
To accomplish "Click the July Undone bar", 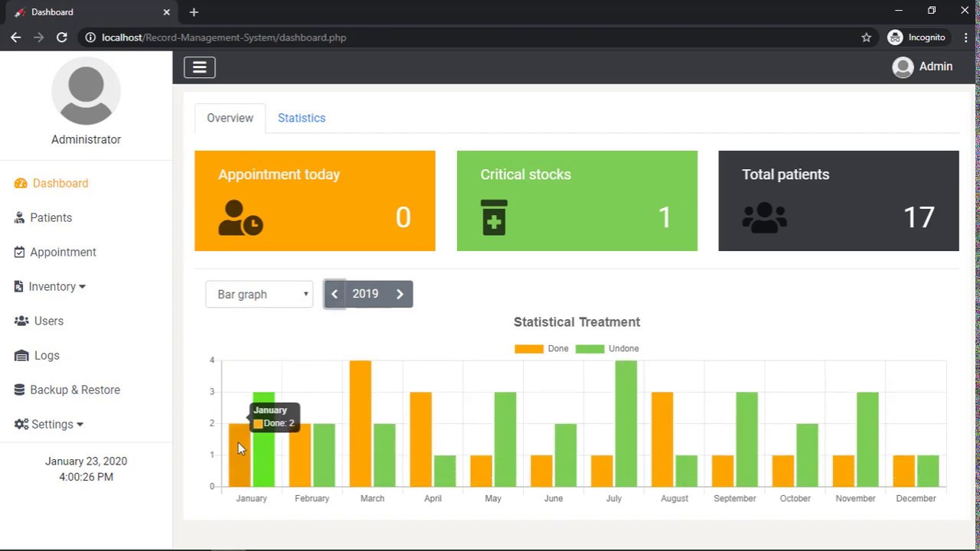I will pos(626,424).
